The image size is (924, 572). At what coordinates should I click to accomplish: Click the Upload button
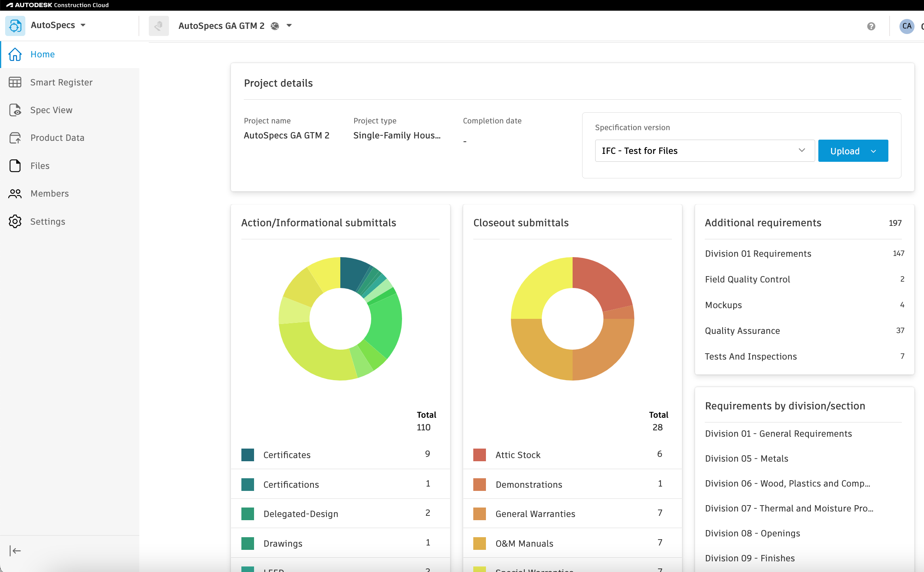pyautogui.click(x=853, y=151)
